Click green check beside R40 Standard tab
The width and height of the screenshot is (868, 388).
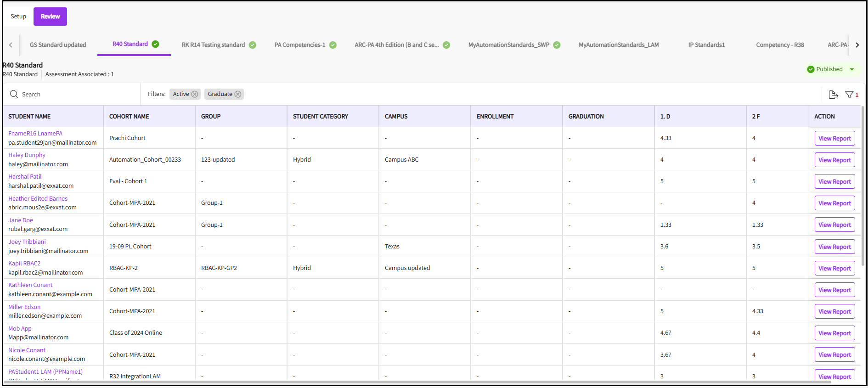coord(156,44)
